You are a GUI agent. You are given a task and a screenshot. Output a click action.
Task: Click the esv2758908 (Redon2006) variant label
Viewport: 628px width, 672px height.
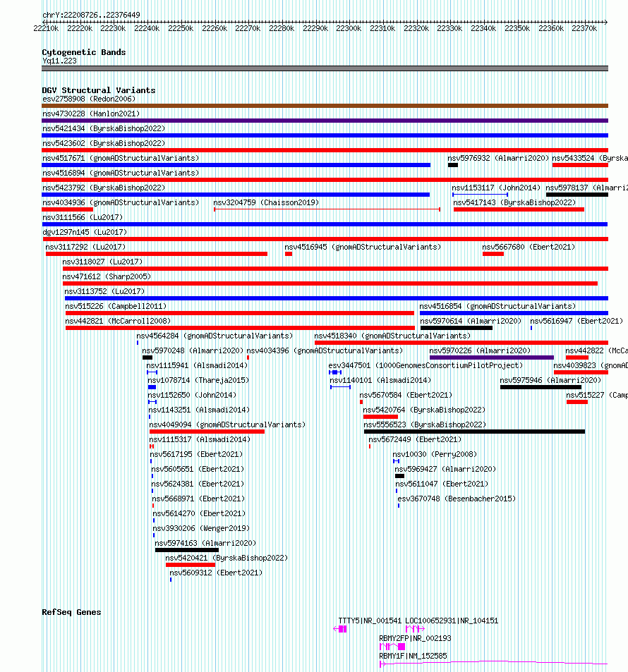89,99
